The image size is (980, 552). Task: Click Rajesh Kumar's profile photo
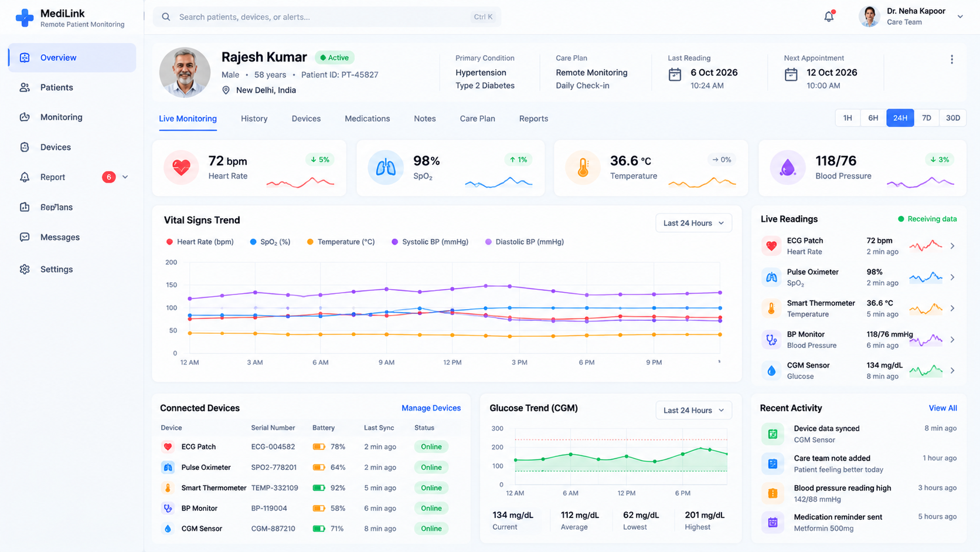(185, 73)
